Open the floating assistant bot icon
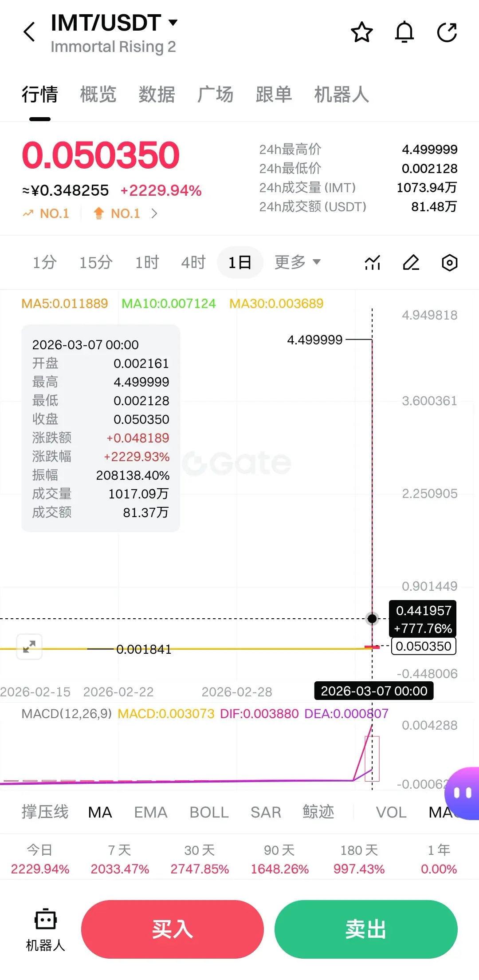Screen dimensions: 479x980 (462, 793)
